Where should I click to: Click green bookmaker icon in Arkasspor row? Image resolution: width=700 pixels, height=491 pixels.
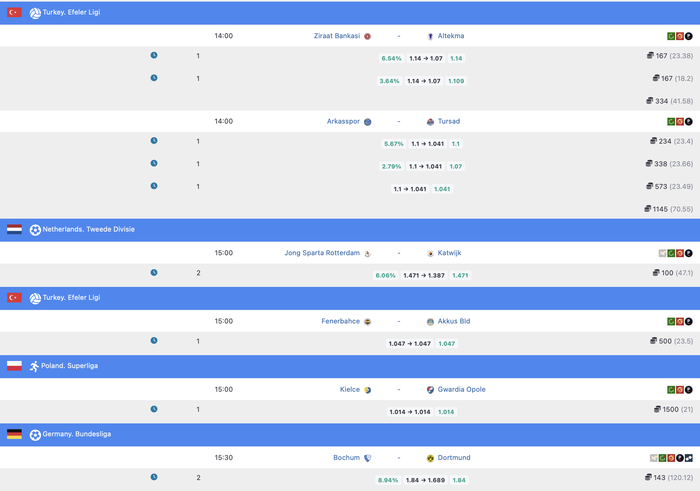tap(671, 121)
